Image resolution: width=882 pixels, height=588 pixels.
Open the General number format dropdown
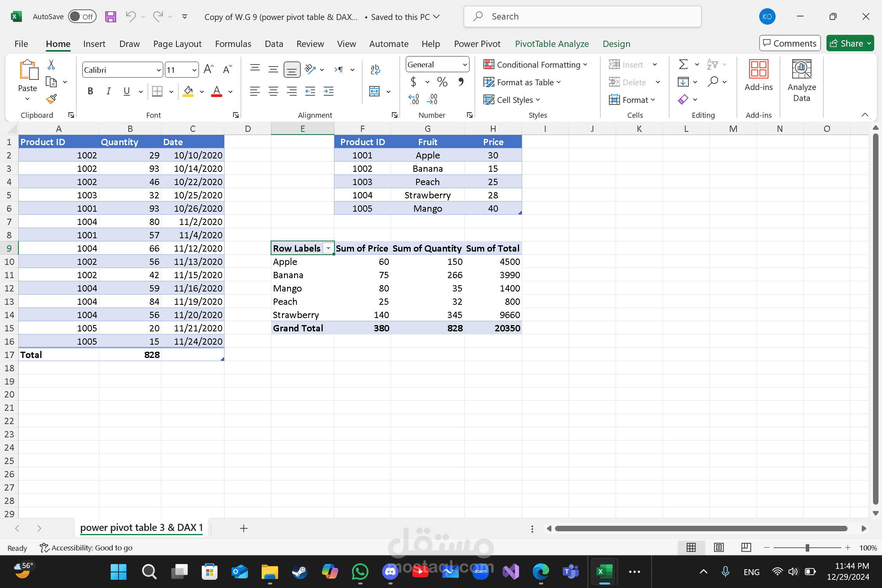coord(465,65)
